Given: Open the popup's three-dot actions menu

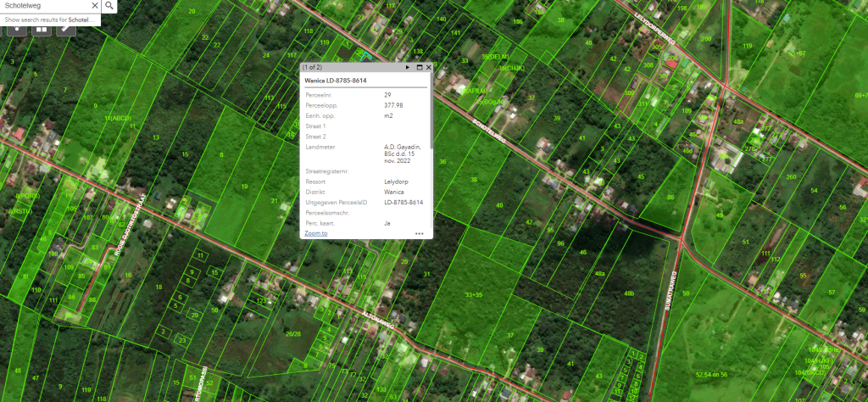Looking at the screenshot, I should point(419,232).
